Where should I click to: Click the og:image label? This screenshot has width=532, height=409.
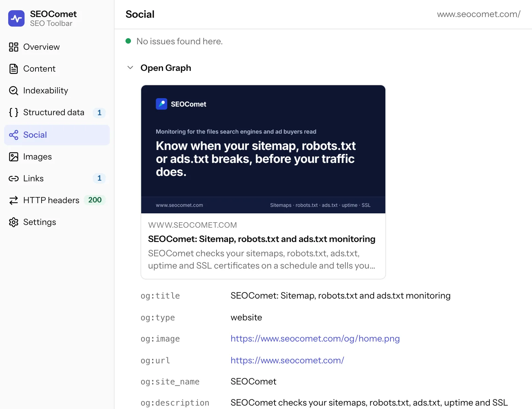[160, 339]
